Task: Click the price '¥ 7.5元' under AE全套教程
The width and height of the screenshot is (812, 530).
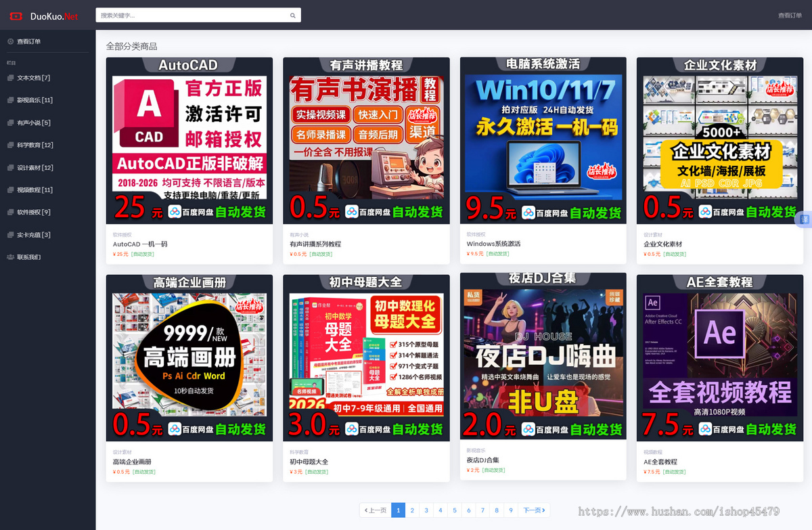Action: coord(652,472)
